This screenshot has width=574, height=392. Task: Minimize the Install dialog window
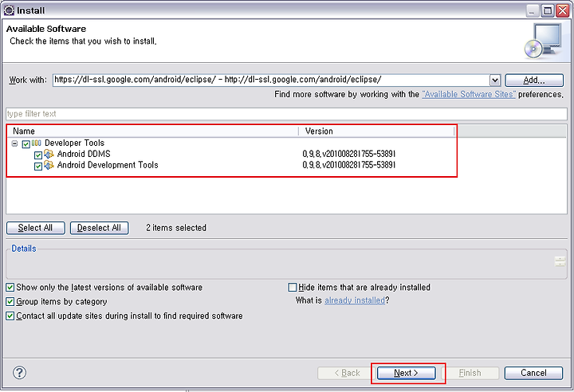[533, 10]
